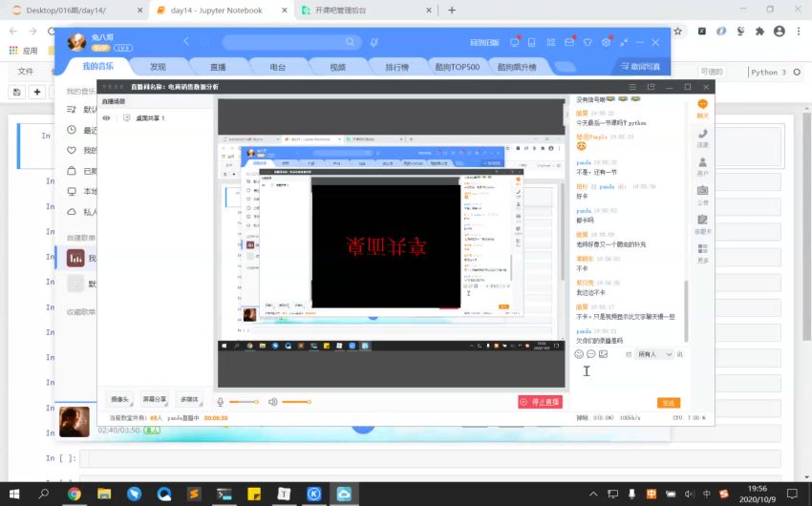812x506 pixels.
Task: Open KuGou apps grid icon
Action: (x=550, y=42)
